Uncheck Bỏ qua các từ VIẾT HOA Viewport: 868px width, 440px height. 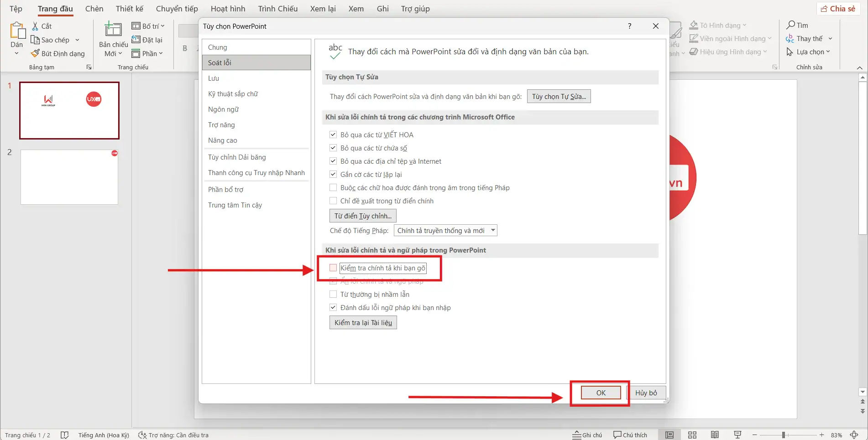(x=333, y=135)
